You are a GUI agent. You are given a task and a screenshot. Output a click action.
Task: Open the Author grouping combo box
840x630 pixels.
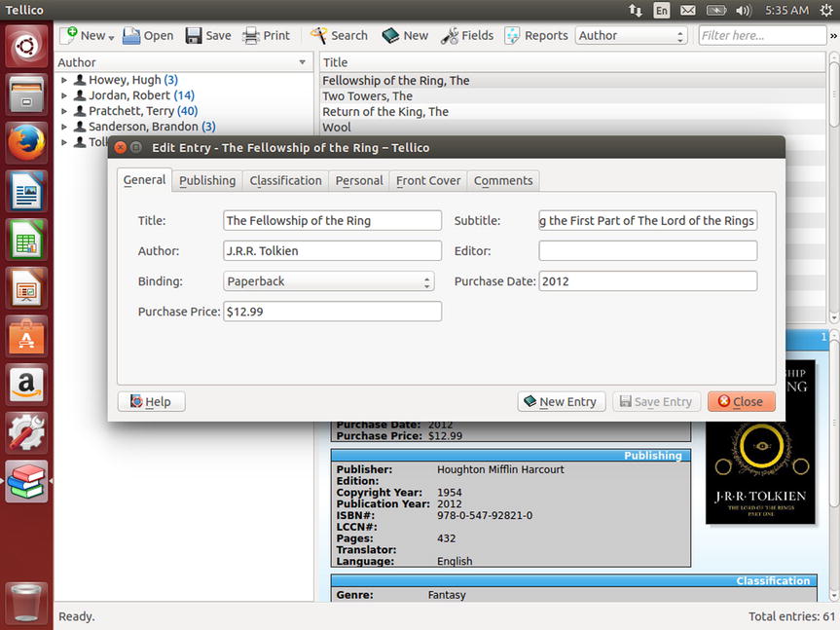[x=631, y=35]
